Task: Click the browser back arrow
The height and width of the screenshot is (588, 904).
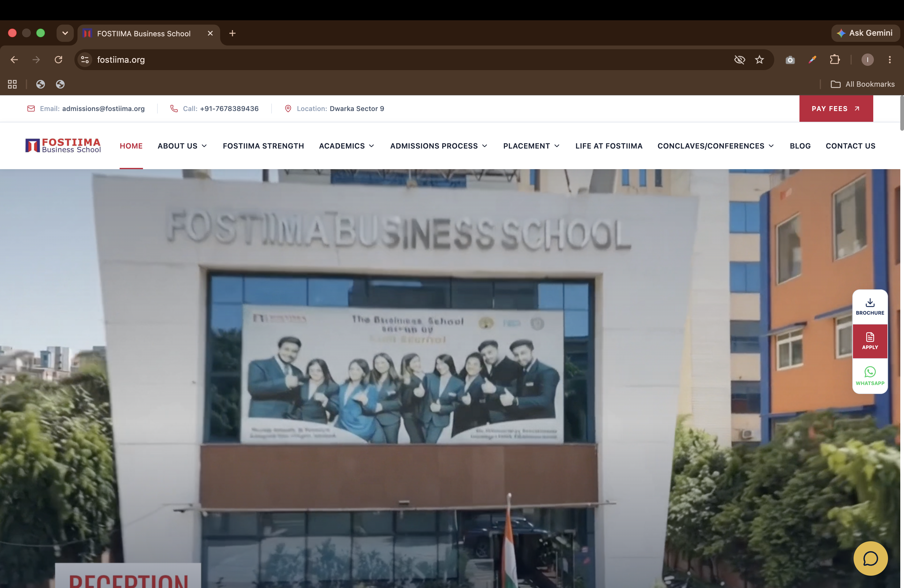Action: (x=14, y=60)
